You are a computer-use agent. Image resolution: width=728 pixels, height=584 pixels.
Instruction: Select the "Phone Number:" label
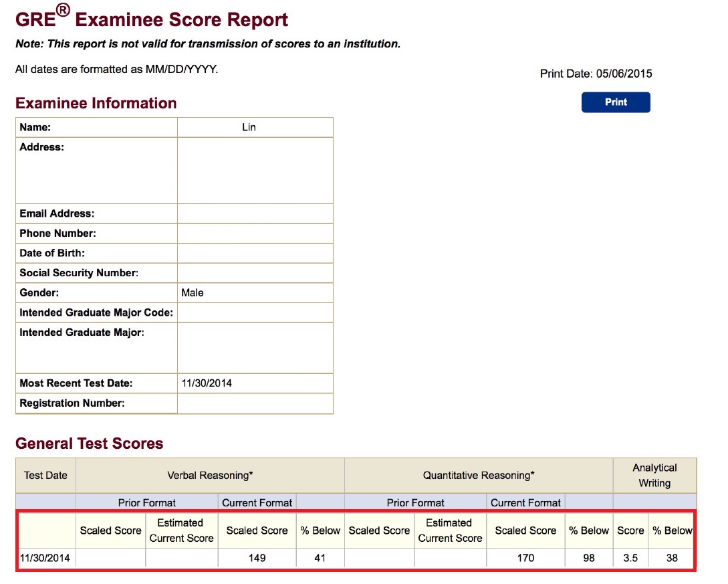57,233
